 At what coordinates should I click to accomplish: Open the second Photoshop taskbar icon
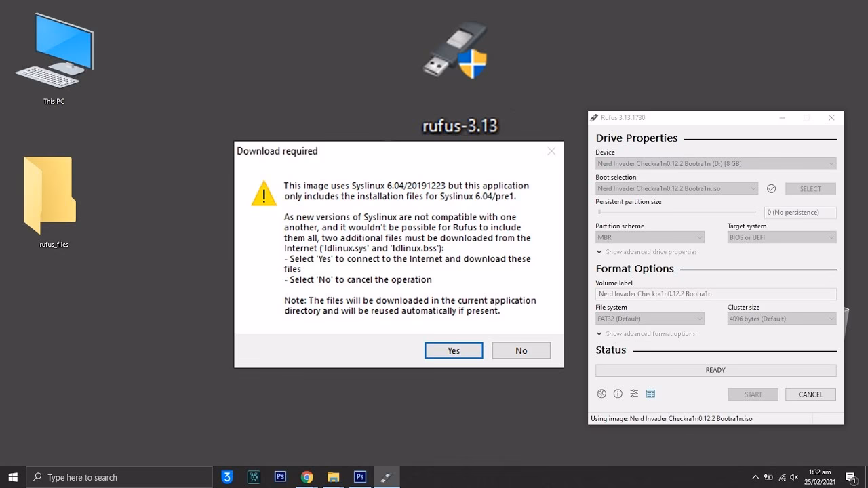pyautogui.click(x=359, y=477)
